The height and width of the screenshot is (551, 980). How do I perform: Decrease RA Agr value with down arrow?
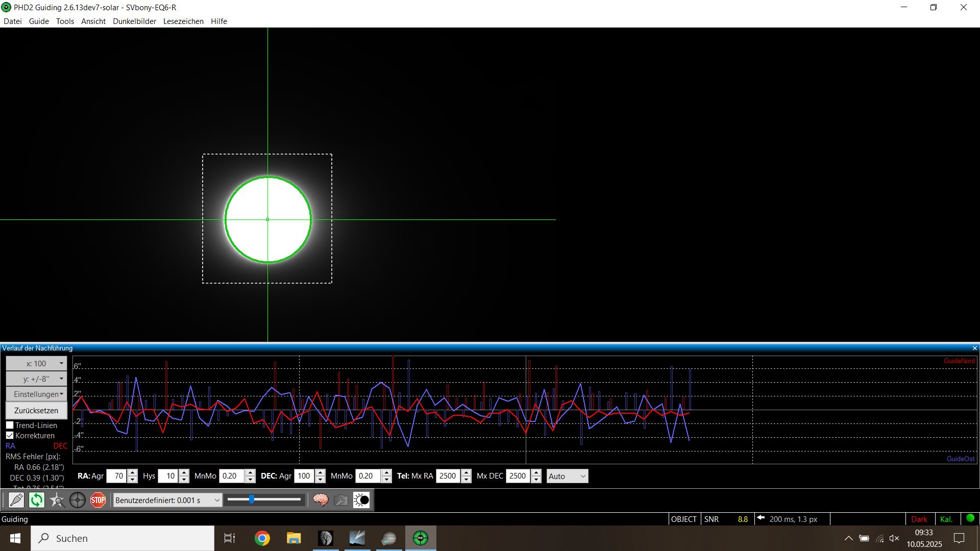(133, 480)
